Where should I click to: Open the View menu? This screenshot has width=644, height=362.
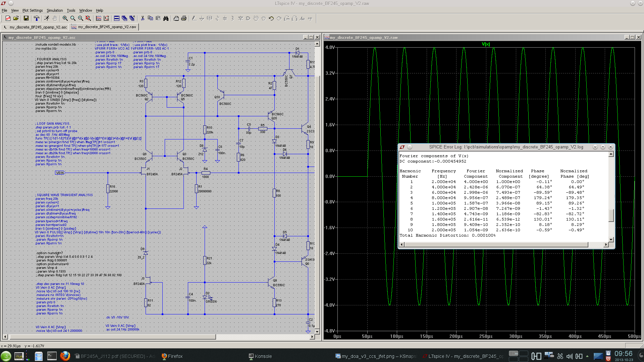pos(15,10)
